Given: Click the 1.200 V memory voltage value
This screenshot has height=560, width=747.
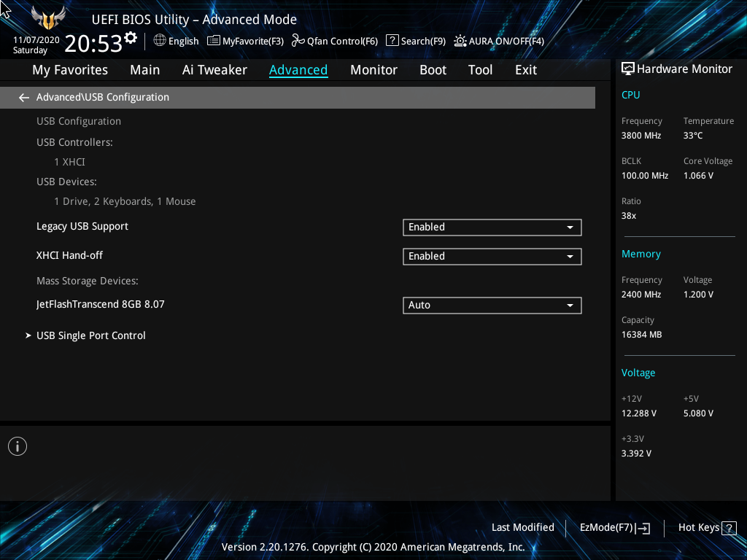Looking at the screenshot, I should (x=698, y=295).
